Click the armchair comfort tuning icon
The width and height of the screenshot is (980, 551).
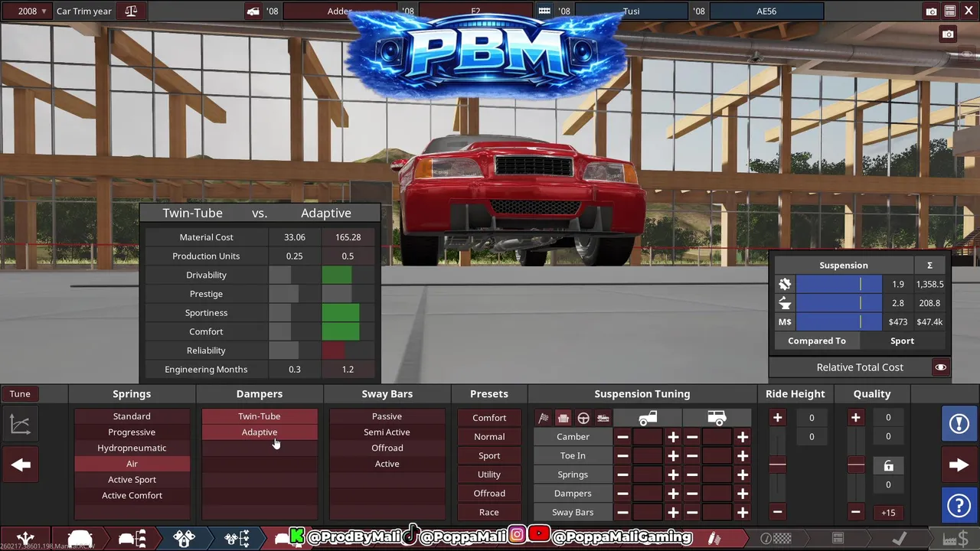tap(563, 418)
